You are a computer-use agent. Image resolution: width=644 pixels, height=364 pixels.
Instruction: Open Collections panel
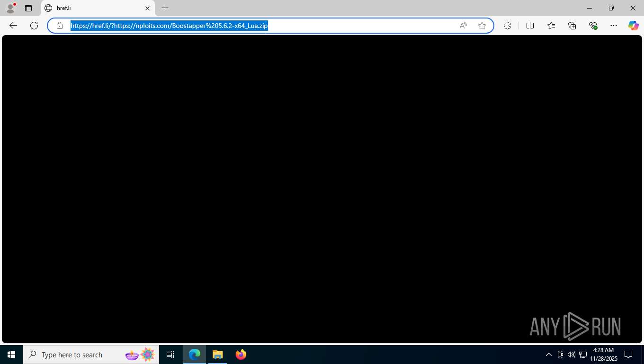click(572, 26)
